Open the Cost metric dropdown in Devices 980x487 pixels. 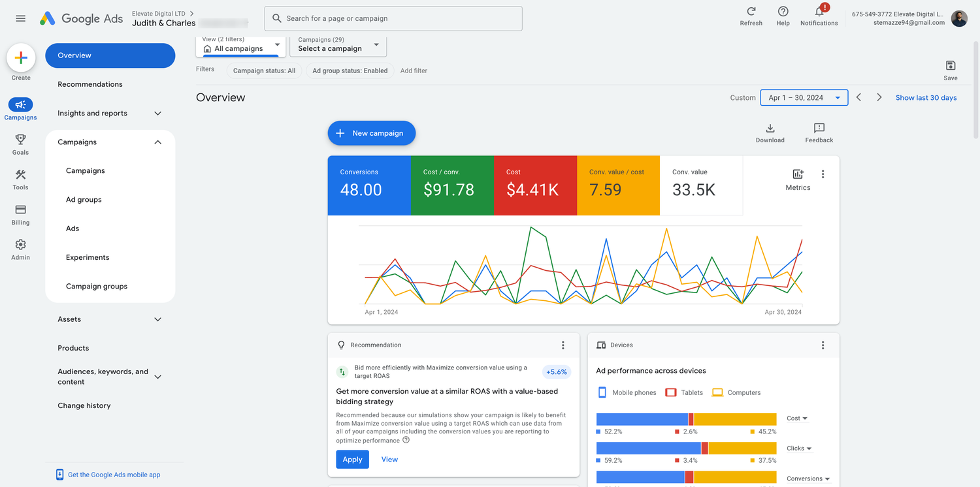point(797,418)
